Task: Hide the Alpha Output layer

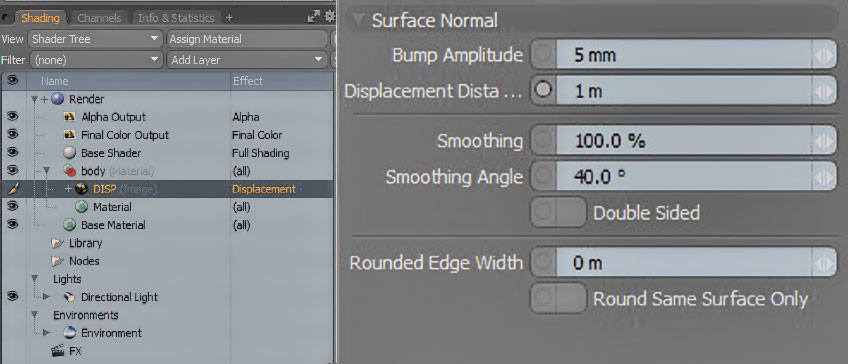Action: (12, 116)
